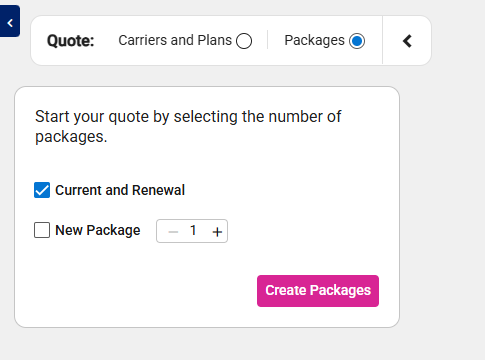Click the empty circle beside Carriers and Plans
Image resolution: width=485 pixels, height=360 pixels.
point(244,41)
